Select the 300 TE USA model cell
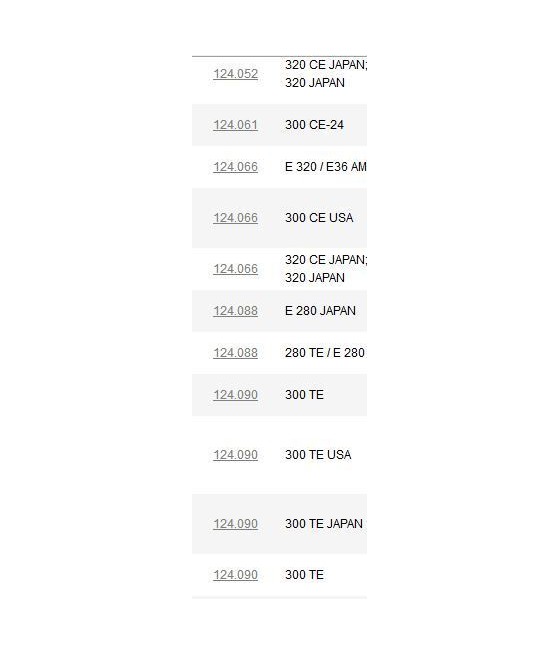Image resolution: width=560 pixels, height=655 pixels. (318, 454)
